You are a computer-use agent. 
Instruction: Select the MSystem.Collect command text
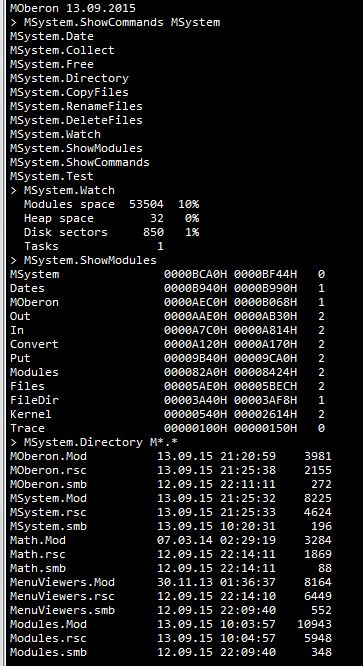[62, 51]
